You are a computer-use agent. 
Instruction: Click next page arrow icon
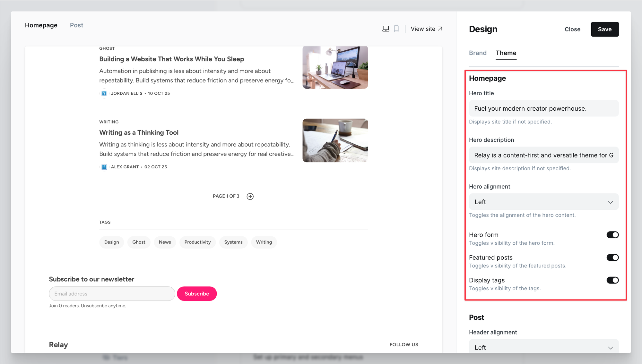(x=250, y=196)
